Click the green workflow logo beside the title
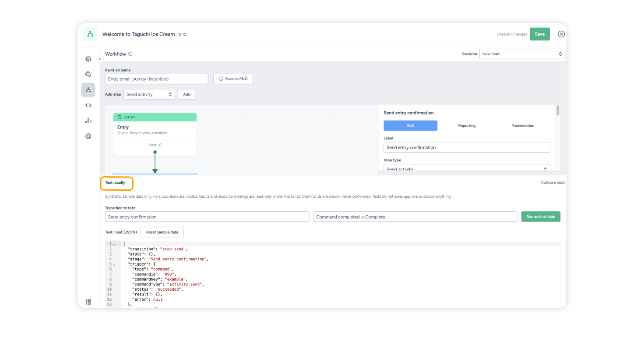644x338 pixels. [x=90, y=34]
